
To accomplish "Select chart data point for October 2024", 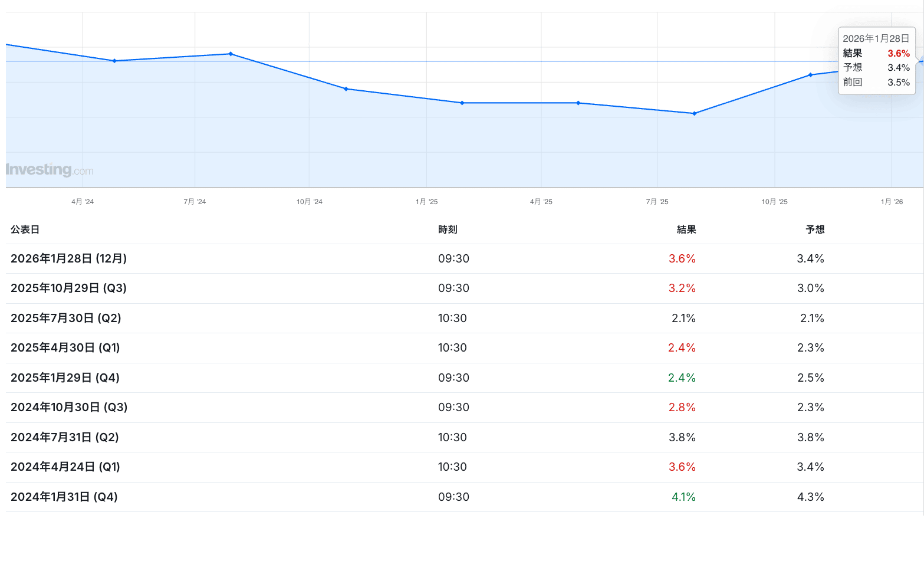I will (x=346, y=89).
